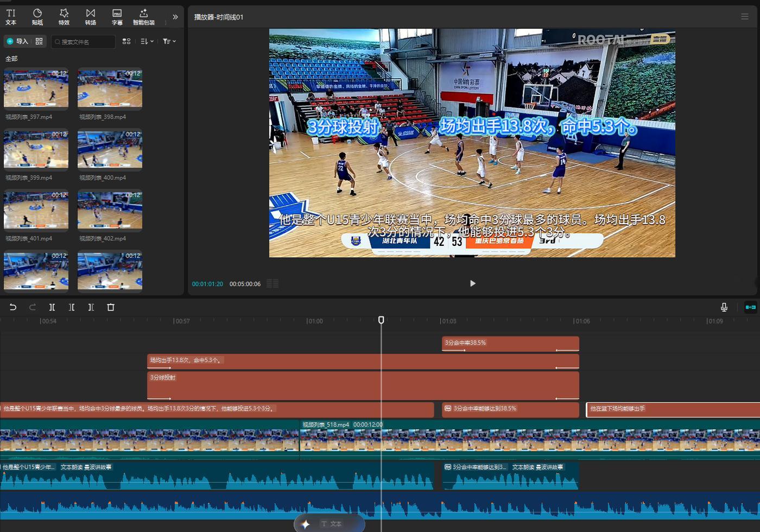
Task: Expand the media filter dropdown
Action: tap(169, 41)
